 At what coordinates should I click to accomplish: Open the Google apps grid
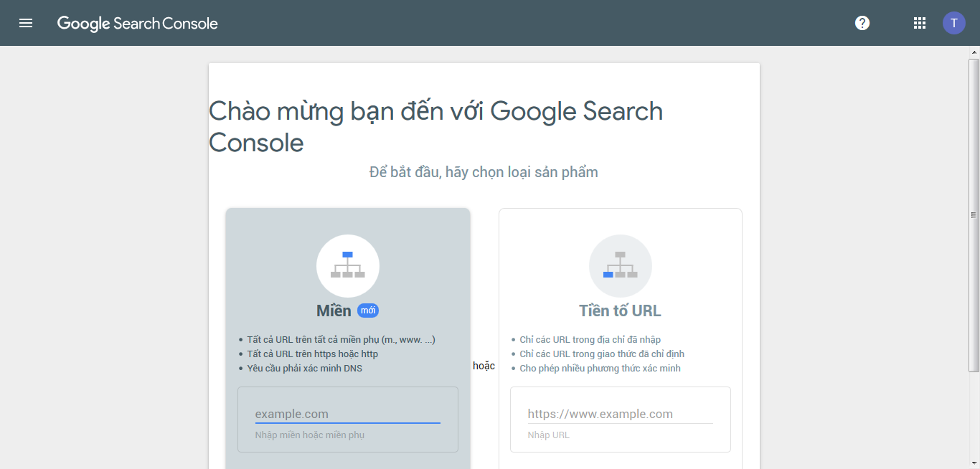tap(920, 23)
